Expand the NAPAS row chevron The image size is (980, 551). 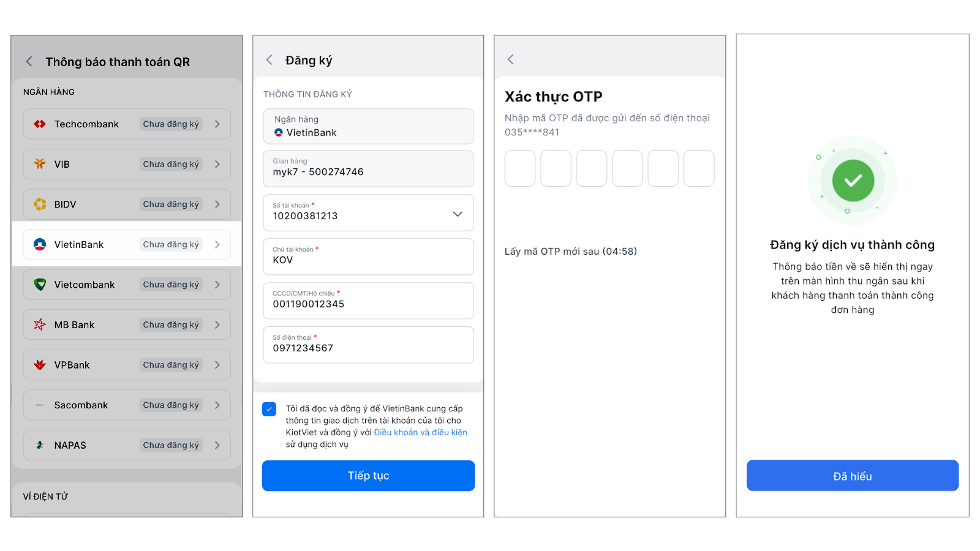point(217,445)
